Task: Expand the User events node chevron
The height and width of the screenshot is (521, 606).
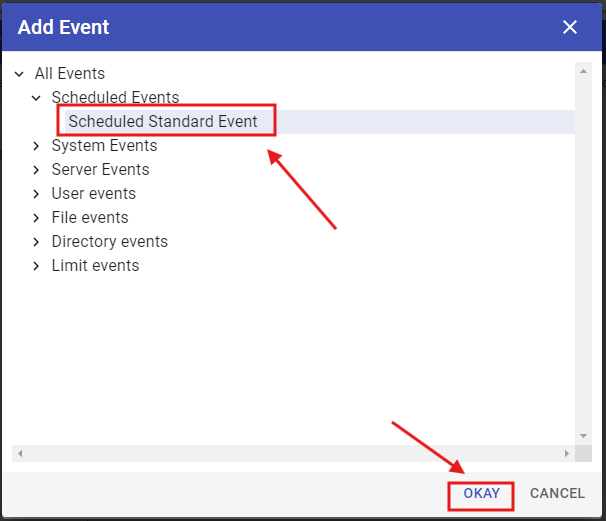Action: click(x=37, y=194)
